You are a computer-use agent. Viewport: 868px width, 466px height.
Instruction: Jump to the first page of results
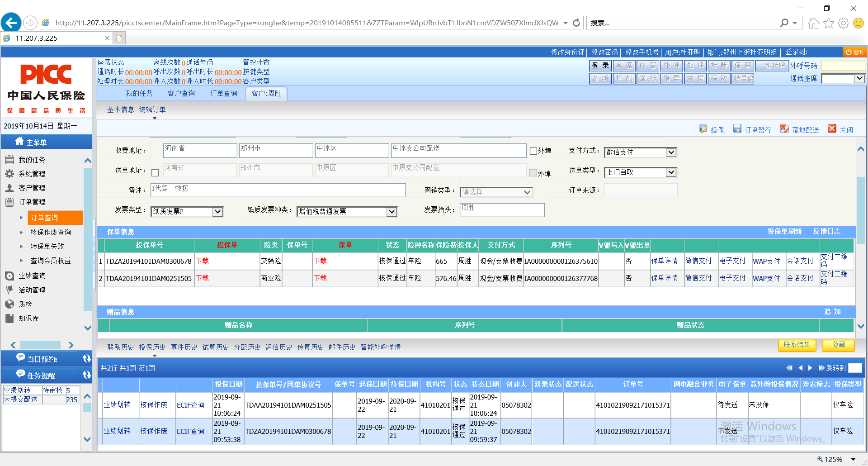pyautogui.click(x=789, y=368)
